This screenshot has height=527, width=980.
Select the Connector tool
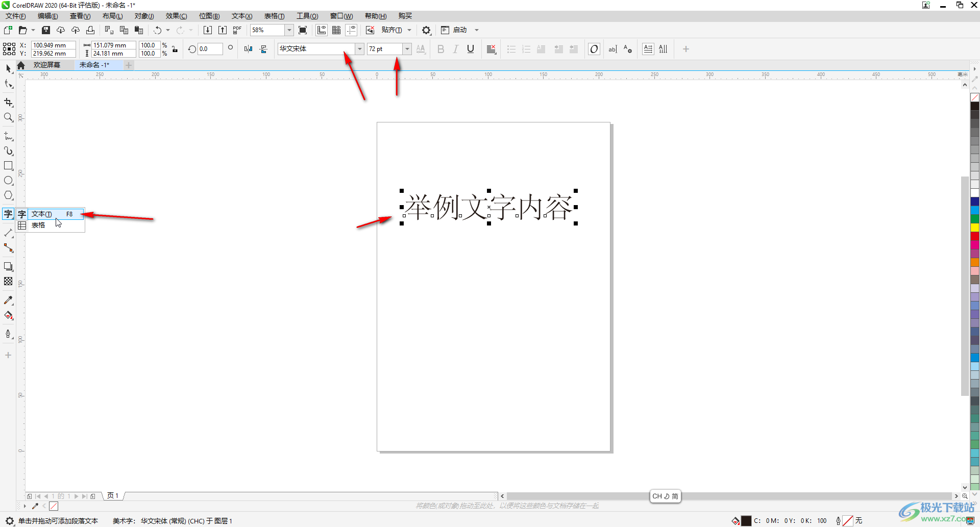tap(8, 248)
